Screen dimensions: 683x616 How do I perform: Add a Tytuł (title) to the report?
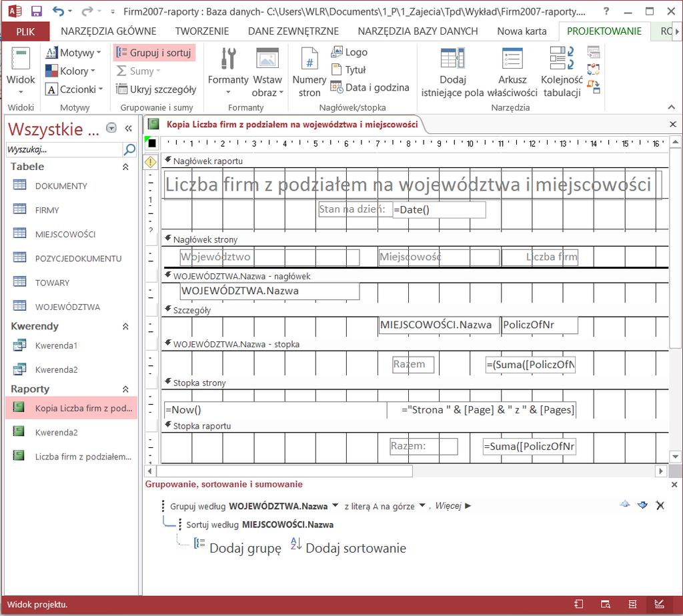[348, 69]
